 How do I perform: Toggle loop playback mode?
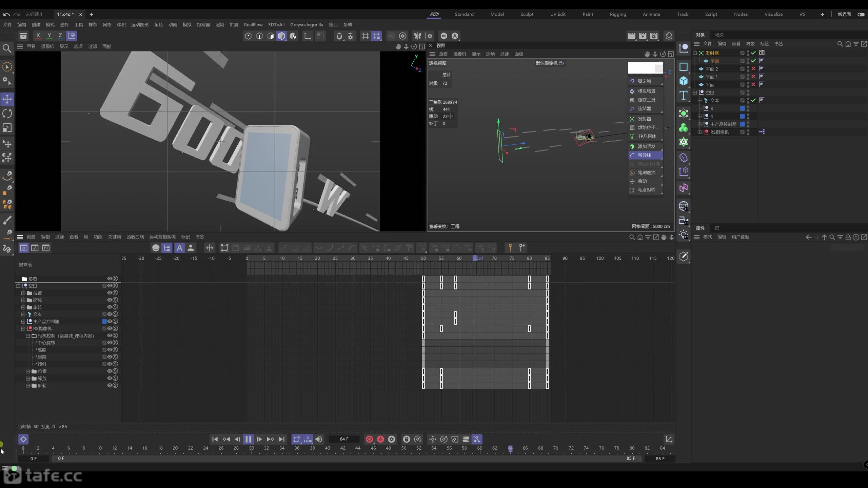click(296, 439)
